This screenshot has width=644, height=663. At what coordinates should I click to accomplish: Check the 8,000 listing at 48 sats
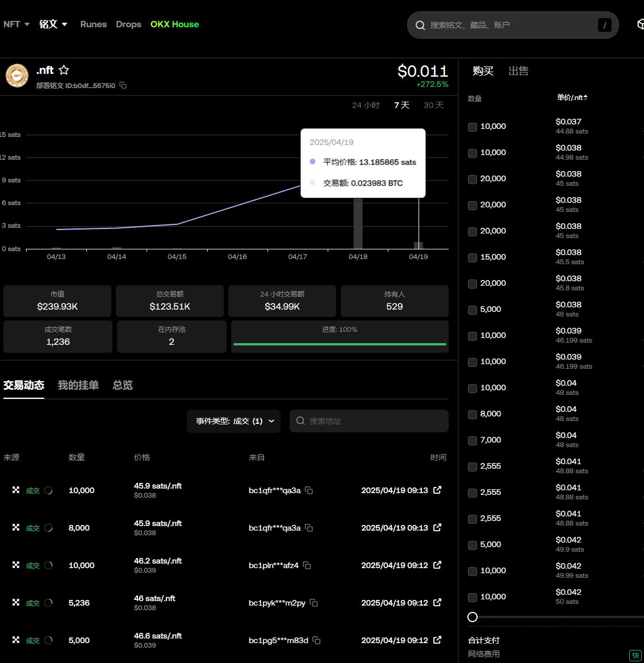point(472,414)
